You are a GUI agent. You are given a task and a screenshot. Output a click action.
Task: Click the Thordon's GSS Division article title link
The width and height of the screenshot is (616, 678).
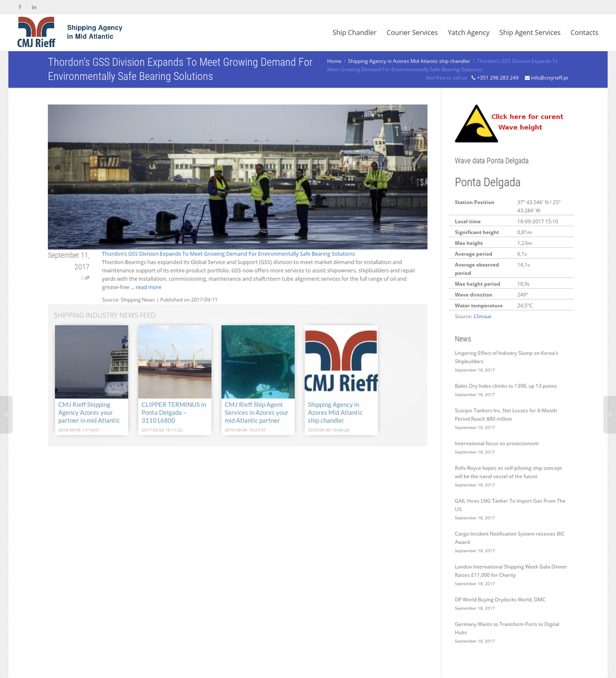[x=228, y=254]
